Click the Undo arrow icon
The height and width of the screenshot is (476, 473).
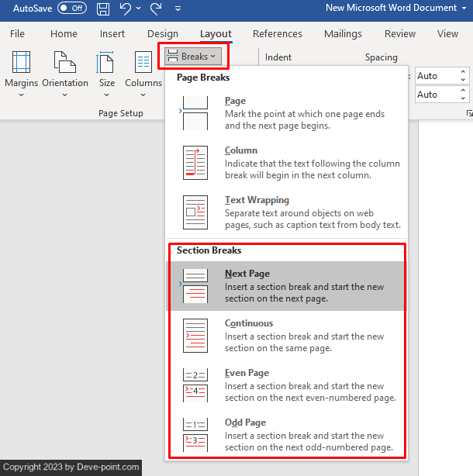click(126, 9)
